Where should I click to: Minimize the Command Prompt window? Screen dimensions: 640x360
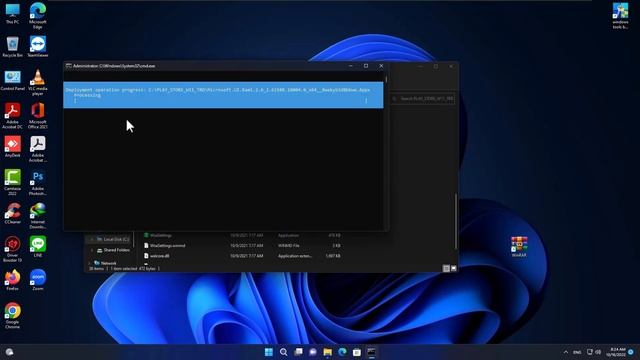(351, 66)
